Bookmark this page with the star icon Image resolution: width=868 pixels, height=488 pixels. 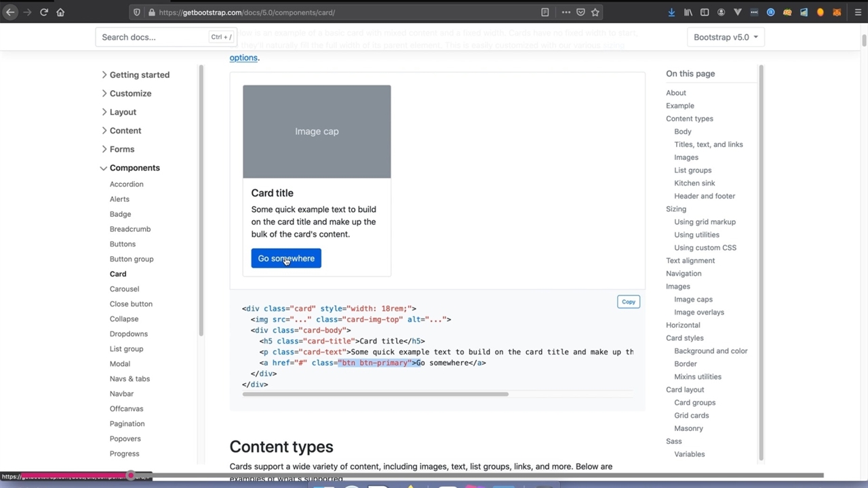(x=595, y=12)
